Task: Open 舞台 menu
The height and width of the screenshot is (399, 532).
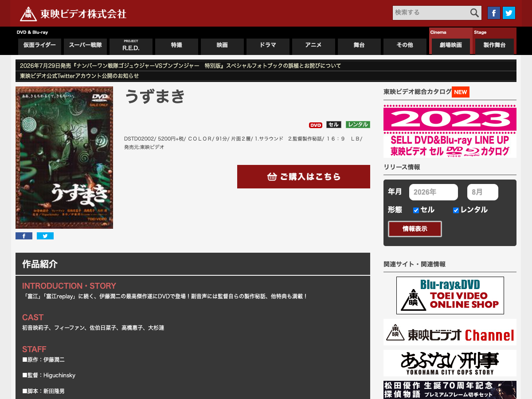Action: [359, 47]
